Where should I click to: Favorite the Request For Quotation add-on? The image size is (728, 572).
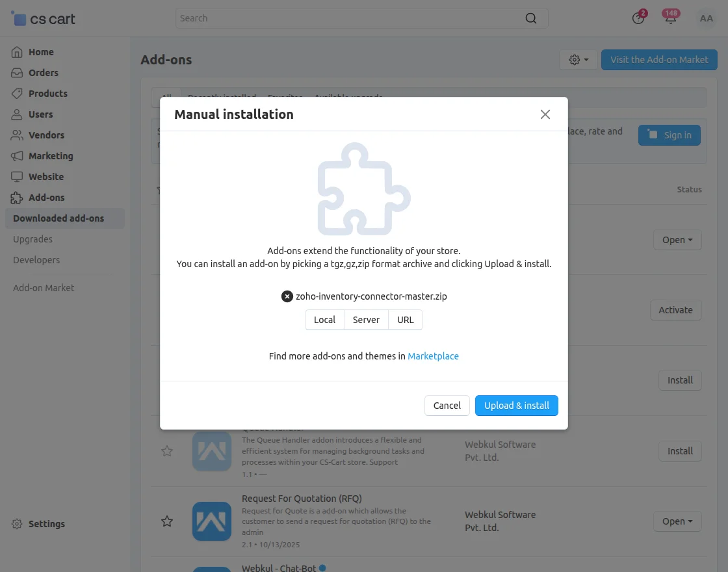coord(167,521)
